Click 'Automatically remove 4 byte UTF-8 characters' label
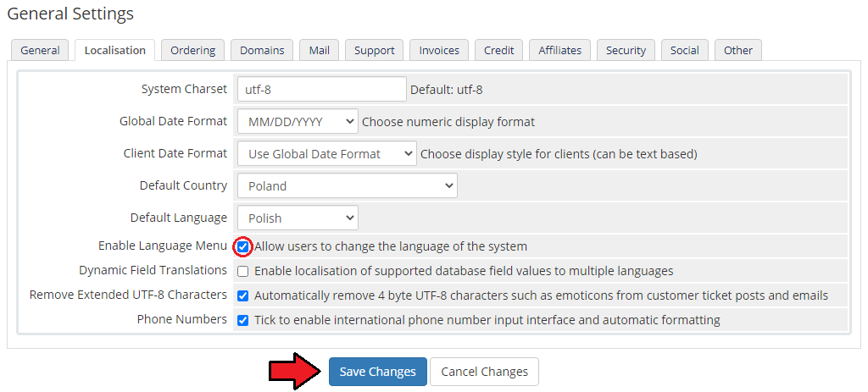The width and height of the screenshot is (868, 392). point(542,295)
